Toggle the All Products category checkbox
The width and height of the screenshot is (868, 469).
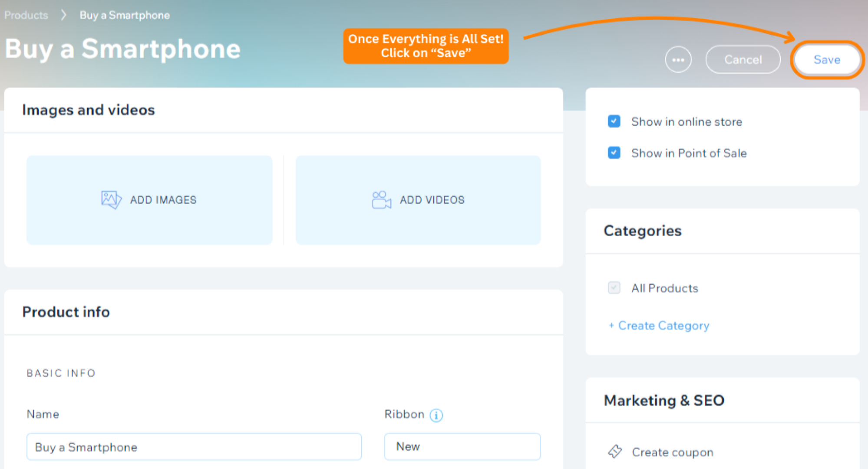pyautogui.click(x=614, y=288)
